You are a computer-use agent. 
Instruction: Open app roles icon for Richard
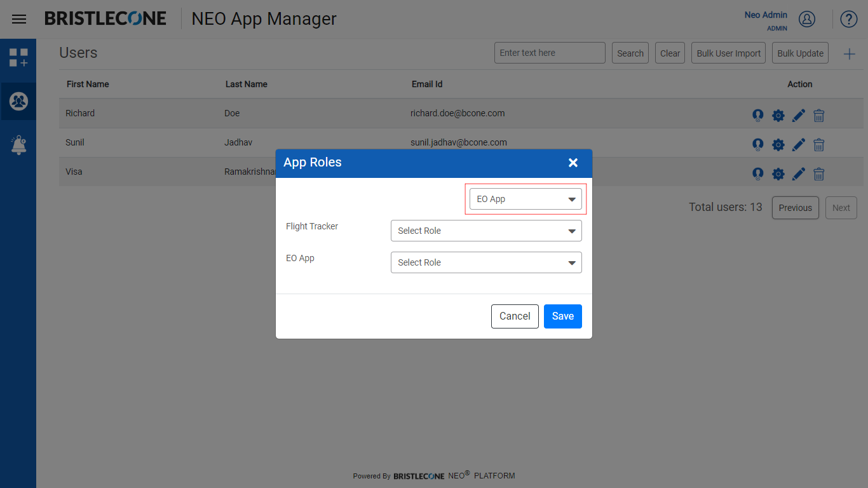pos(757,115)
